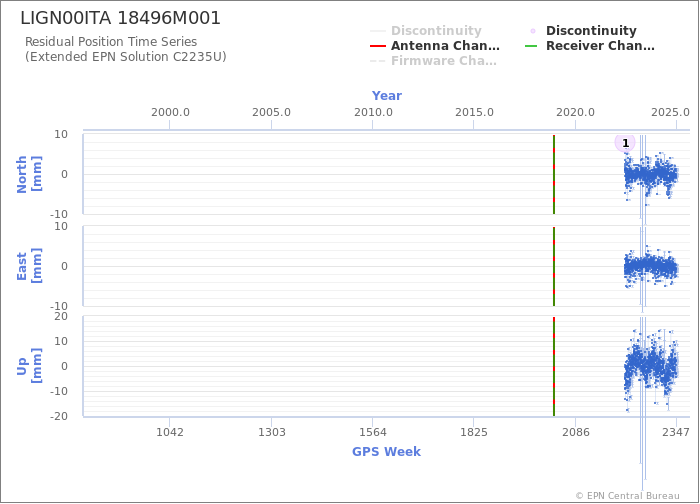Toggle the Antenna Change legend entry
700x504 pixels.
[435, 46]
